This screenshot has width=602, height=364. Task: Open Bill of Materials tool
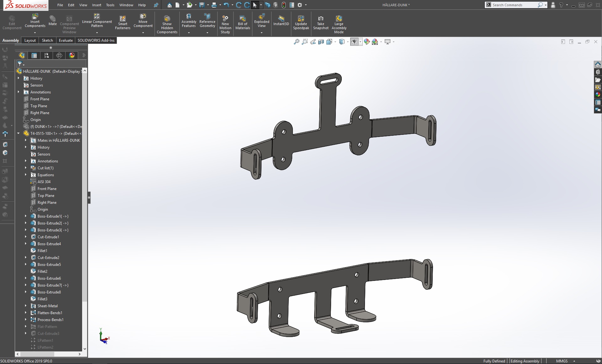(242, 18)
